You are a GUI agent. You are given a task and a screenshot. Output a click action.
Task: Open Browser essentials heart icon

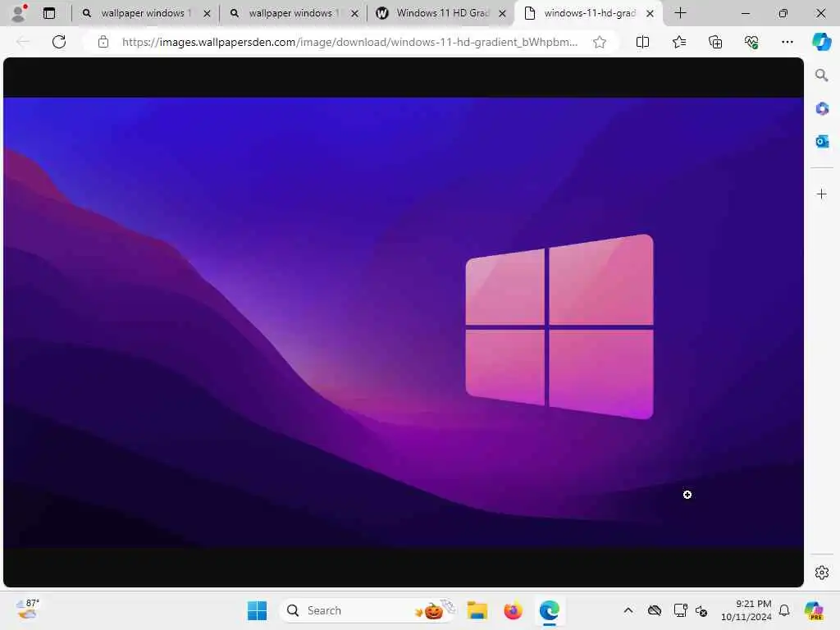coord(751,42)
